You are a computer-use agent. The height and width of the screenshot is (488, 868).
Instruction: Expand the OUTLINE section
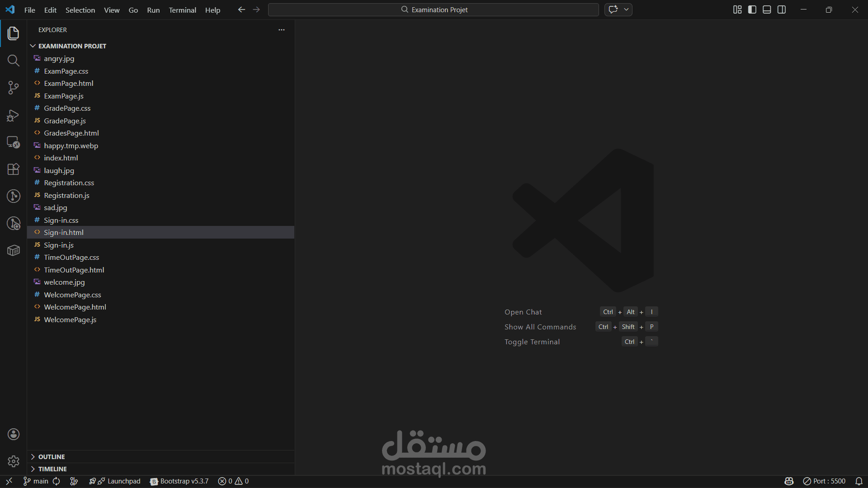pos(51,457)
